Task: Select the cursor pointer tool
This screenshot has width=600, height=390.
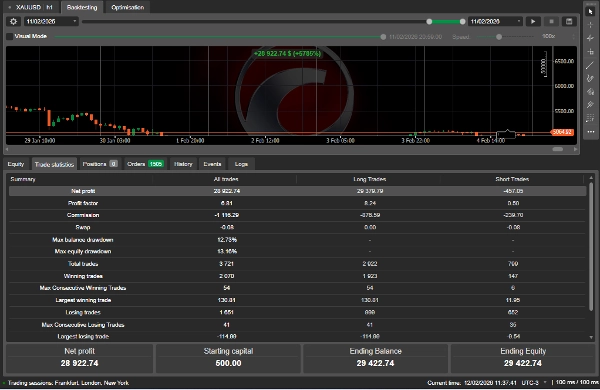Action: tap(590, 11)
